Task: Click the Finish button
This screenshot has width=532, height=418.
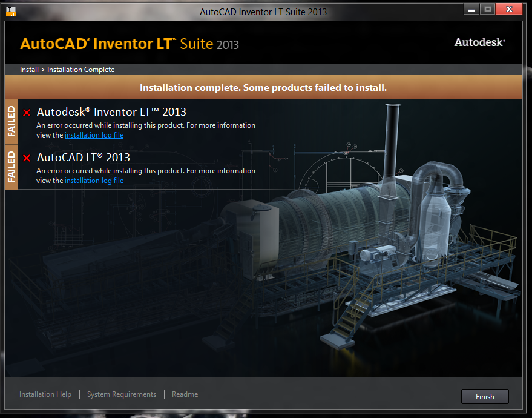Action: click(x=485, y=396)
